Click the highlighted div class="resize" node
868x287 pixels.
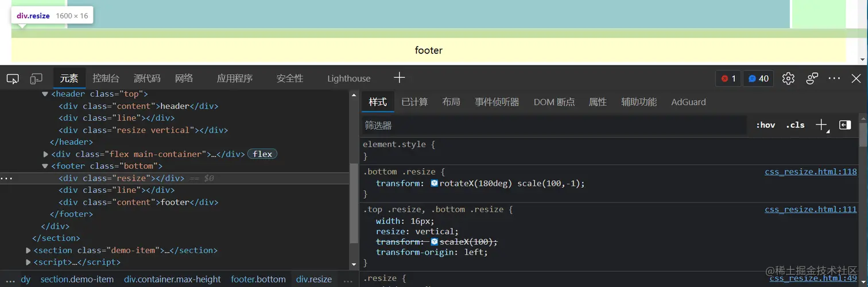[175, 179]
